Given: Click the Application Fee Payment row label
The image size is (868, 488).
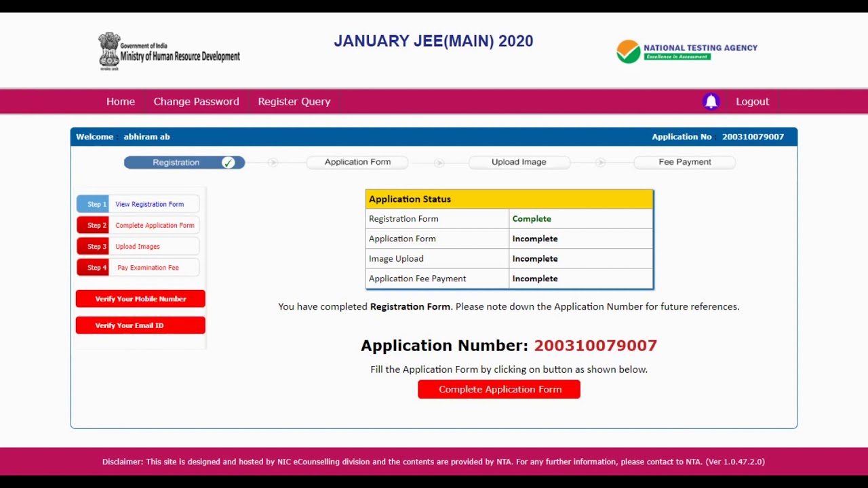Looking at the screenshot, I should [x=418, y=279].
